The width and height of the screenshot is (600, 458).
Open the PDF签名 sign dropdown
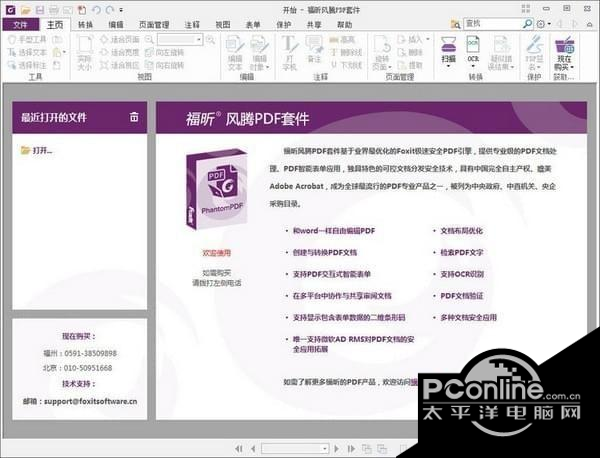click(x=534, y=53)
